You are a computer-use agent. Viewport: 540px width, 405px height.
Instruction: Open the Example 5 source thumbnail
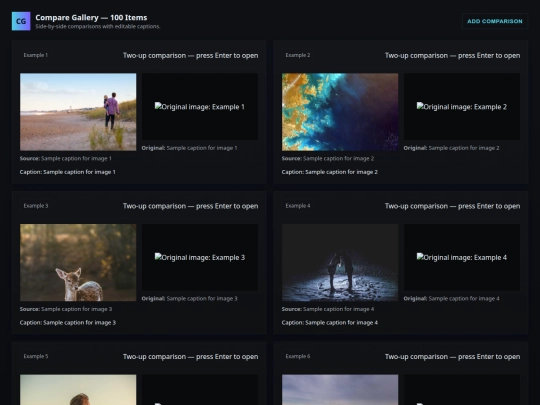pos(78,390)
